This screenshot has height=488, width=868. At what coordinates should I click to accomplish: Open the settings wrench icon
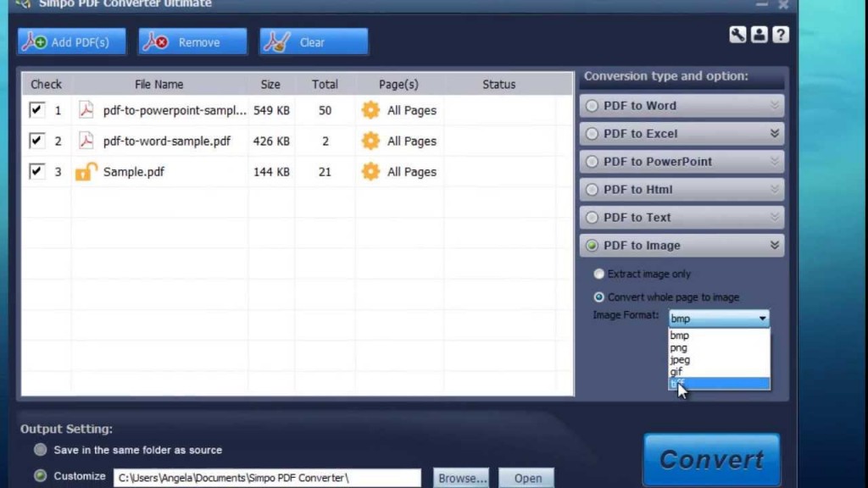[737, 35]
